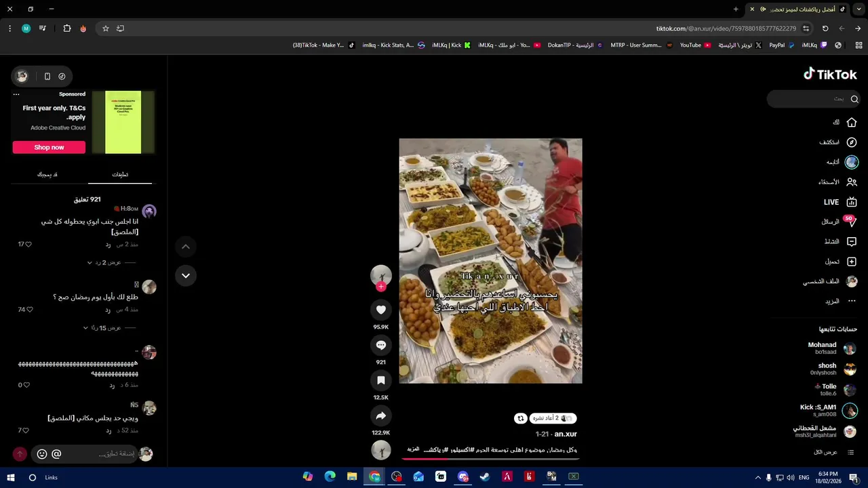Open shosh account in followed accounts

point(833,369)
